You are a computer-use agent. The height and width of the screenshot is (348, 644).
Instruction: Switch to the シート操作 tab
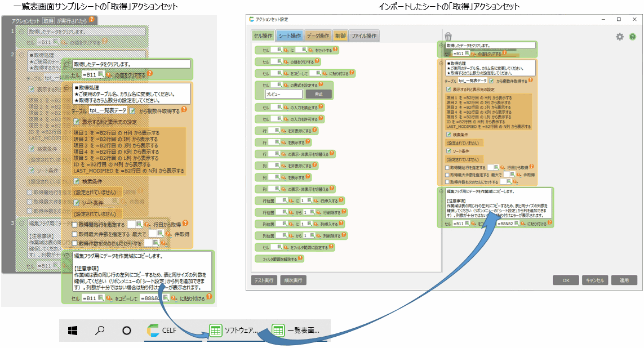pyautogui.click(x=290, y=36)
